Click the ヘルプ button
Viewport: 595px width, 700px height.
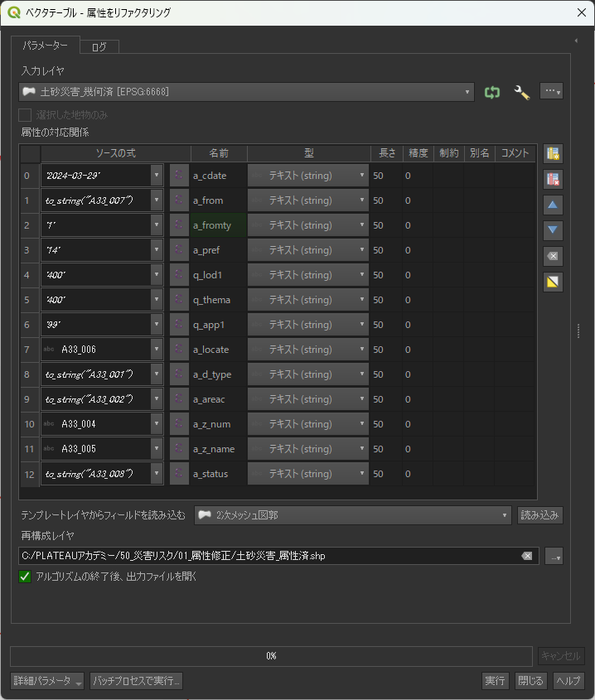[568, 681]
